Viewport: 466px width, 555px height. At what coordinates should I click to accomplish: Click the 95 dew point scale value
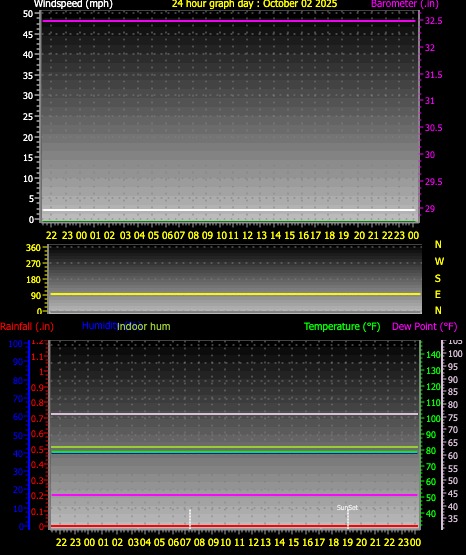453,367
